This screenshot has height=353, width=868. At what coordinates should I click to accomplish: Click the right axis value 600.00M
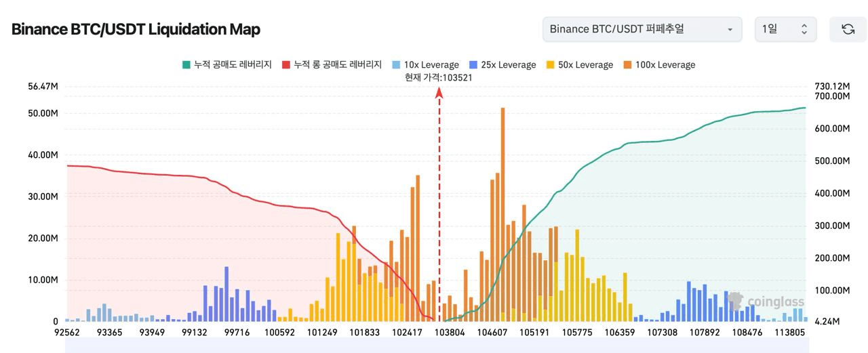(x=831, y=129)
